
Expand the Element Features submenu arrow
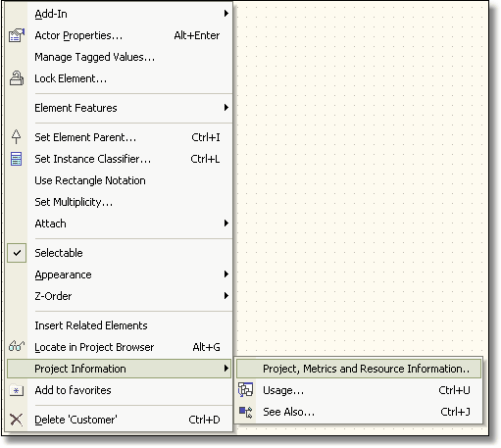click(226, 108)
